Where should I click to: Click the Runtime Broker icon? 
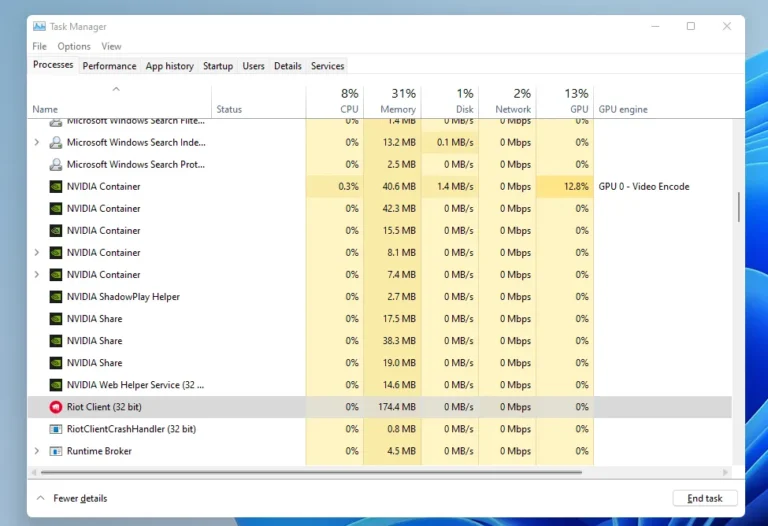(x=56, y=451)
